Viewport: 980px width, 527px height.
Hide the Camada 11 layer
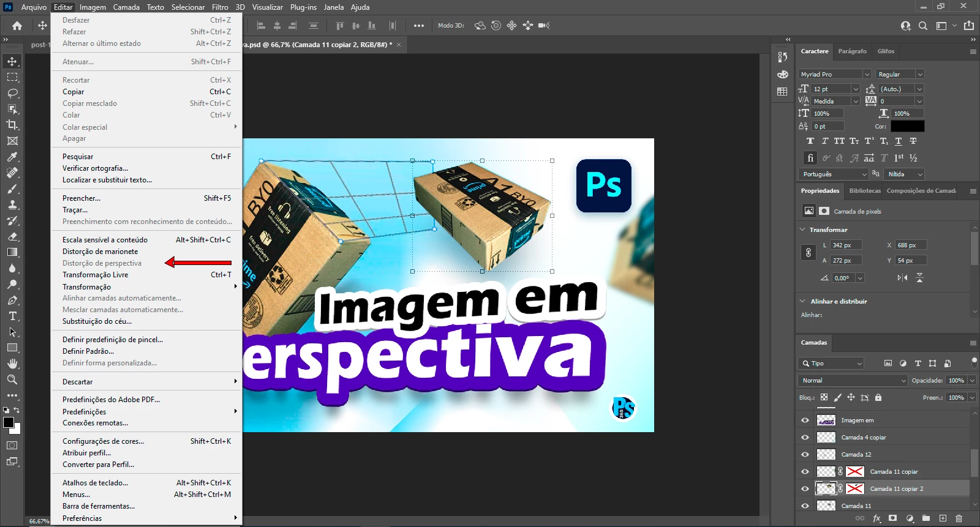pos(805,506)
